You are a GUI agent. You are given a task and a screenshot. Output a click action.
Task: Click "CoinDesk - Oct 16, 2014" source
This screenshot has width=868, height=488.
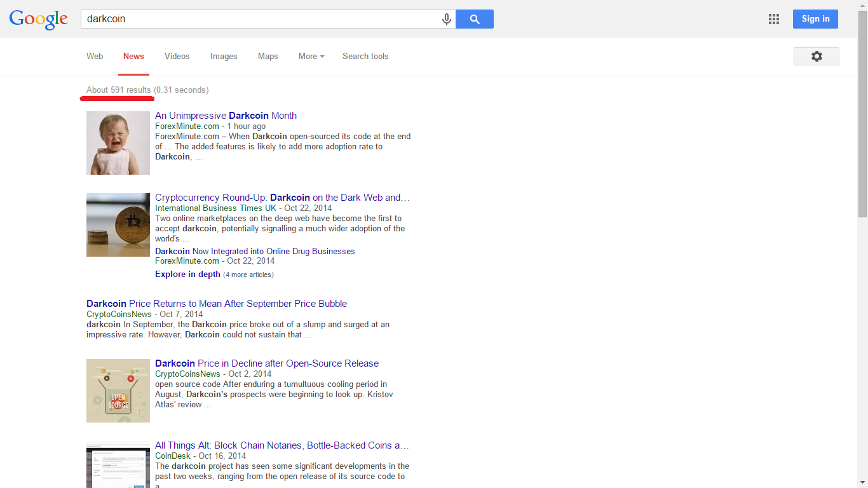tap(200, 456)
